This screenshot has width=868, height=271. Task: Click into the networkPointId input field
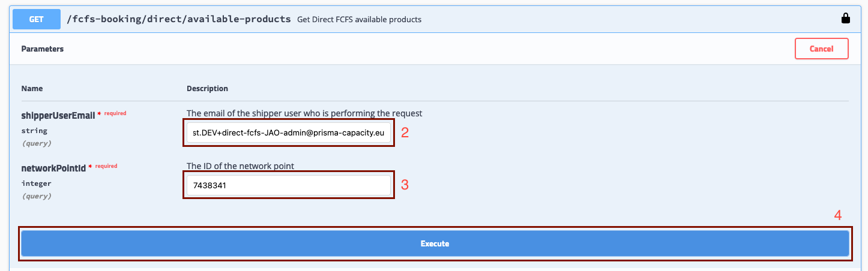288,186
